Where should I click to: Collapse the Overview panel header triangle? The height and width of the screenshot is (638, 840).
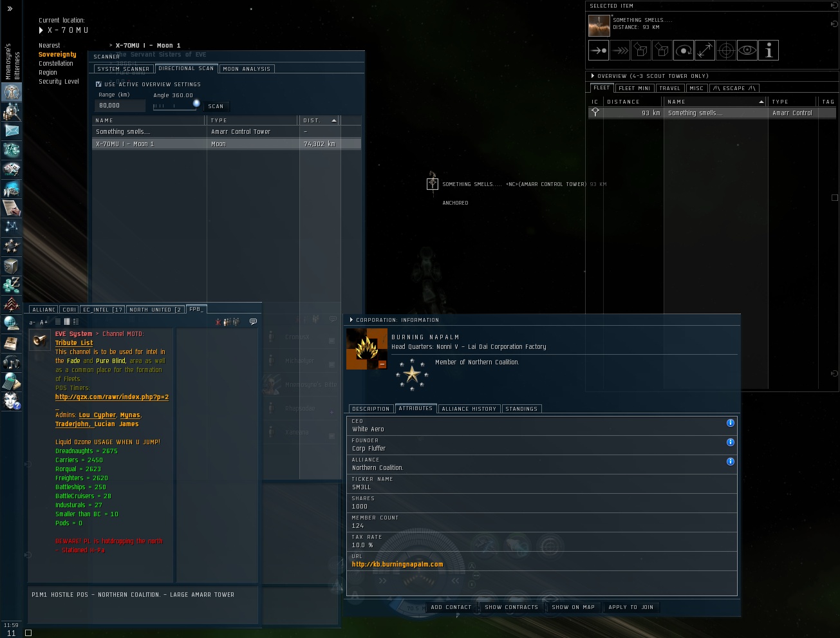click(593, 76)
